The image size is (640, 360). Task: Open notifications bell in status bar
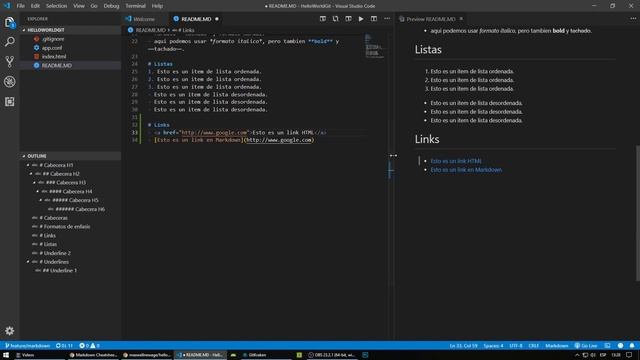click(x=632, y=346)
